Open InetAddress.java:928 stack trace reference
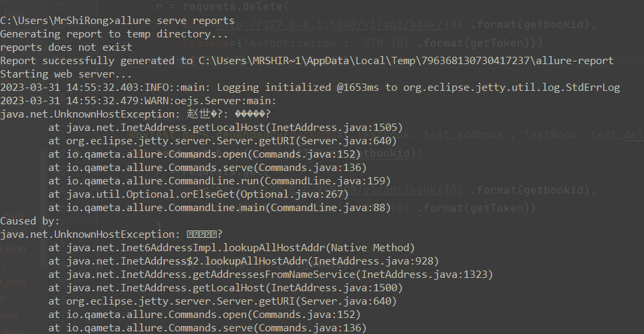This screenshot has height=334, width=644. pos(373,261)
